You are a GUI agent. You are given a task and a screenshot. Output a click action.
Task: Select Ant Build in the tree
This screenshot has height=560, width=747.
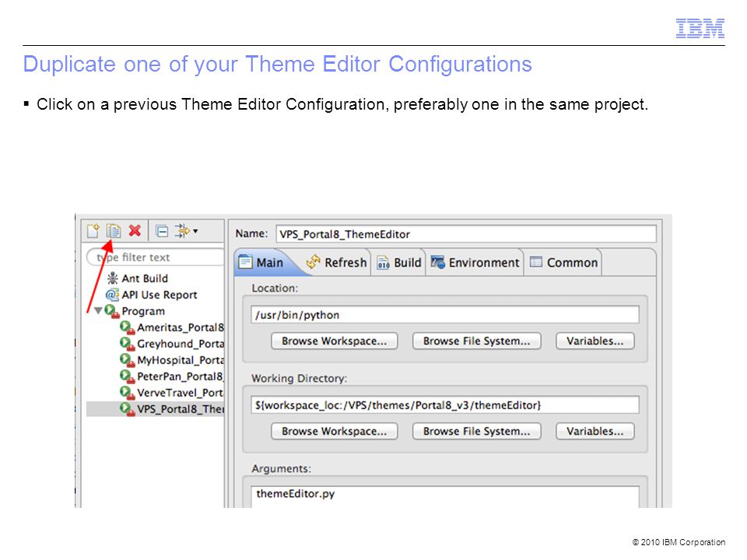pyautogui.click(x=145, y=278)
